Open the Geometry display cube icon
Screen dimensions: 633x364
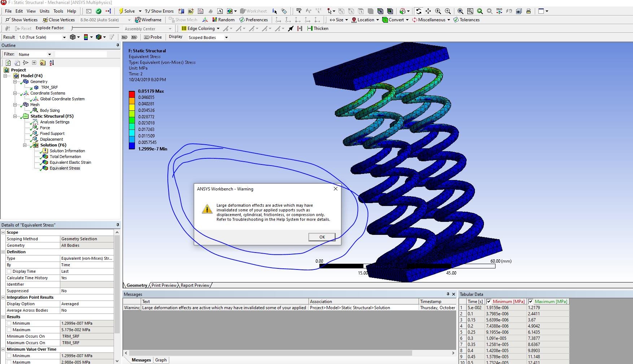73,37
